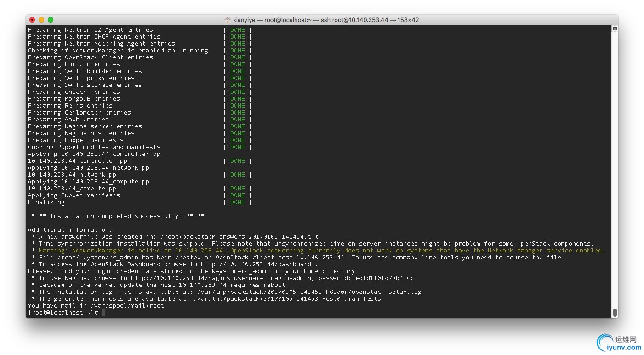Click 'You have mail in /var/spool/mail/root'

click(x=96, y=306)
